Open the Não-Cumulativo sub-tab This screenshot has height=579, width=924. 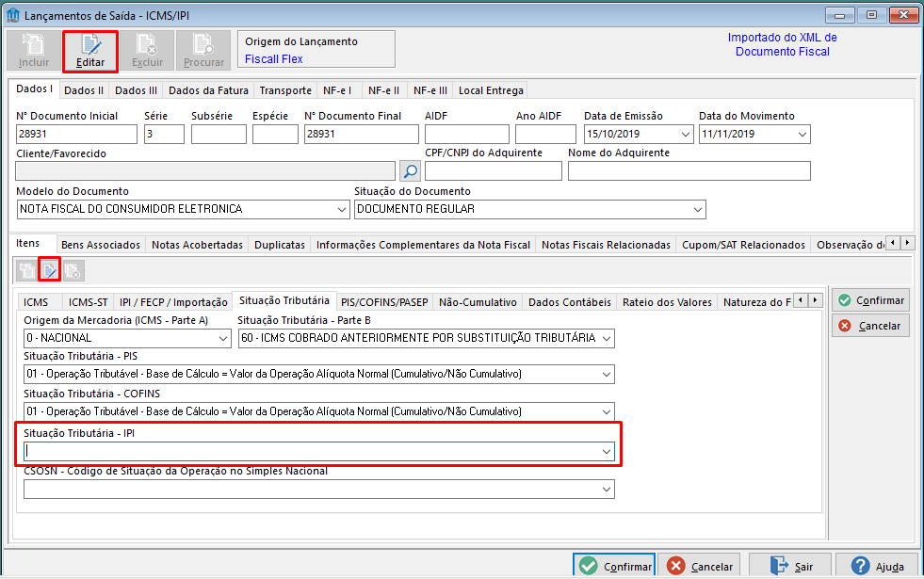tap(478, 302)
